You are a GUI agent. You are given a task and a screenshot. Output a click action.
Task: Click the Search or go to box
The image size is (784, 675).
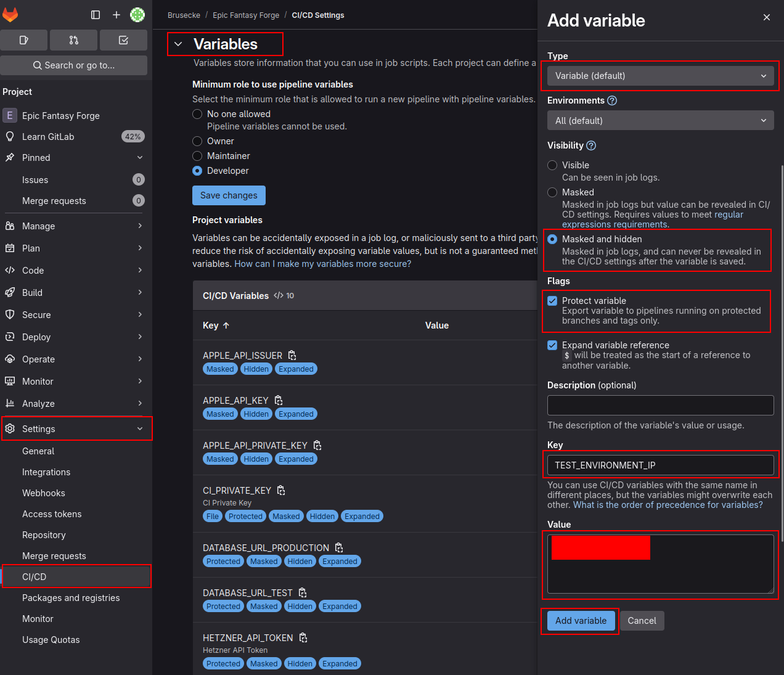(74, 65)
